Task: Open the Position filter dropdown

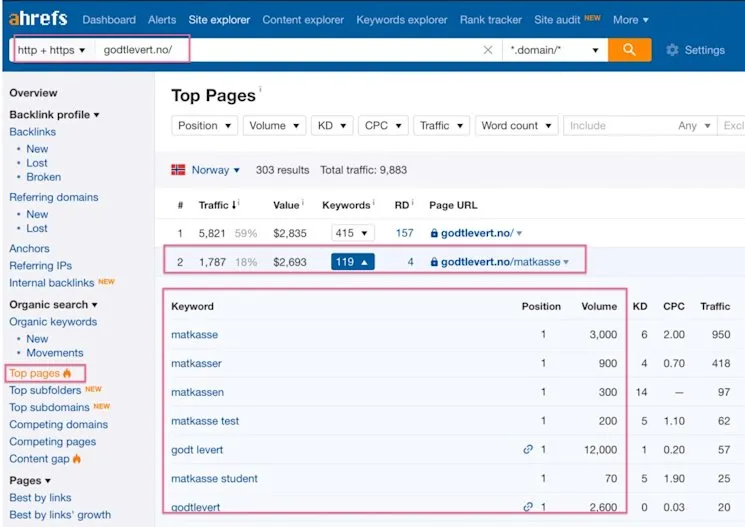Action: click(205, 126)
